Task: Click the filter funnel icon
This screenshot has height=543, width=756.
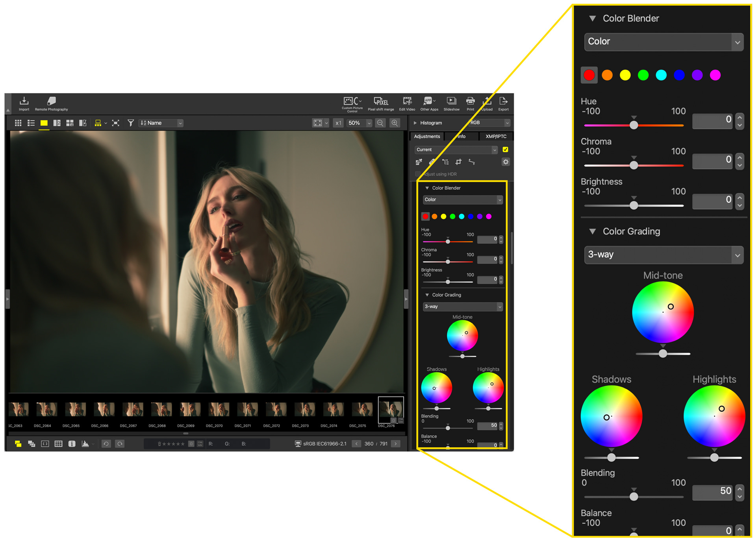Action: click(130, 123)
